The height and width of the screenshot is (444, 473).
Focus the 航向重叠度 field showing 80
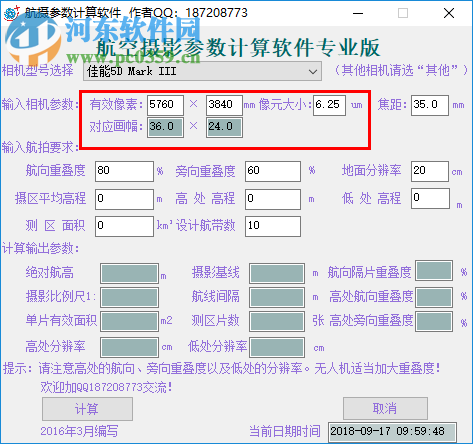click(124, 171)
